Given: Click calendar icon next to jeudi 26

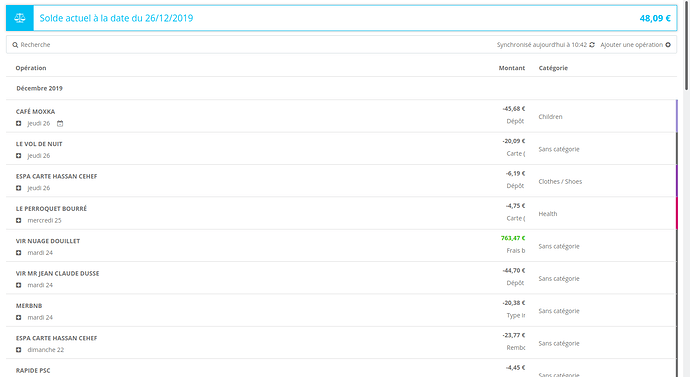Looking at the screenshot, I should pos(60,124).
